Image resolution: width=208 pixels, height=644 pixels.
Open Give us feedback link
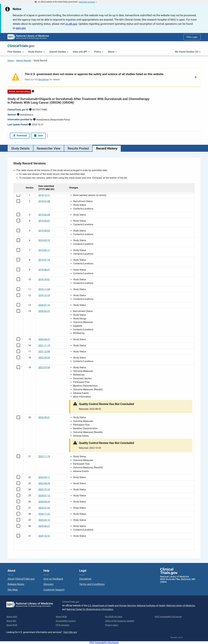53,579
